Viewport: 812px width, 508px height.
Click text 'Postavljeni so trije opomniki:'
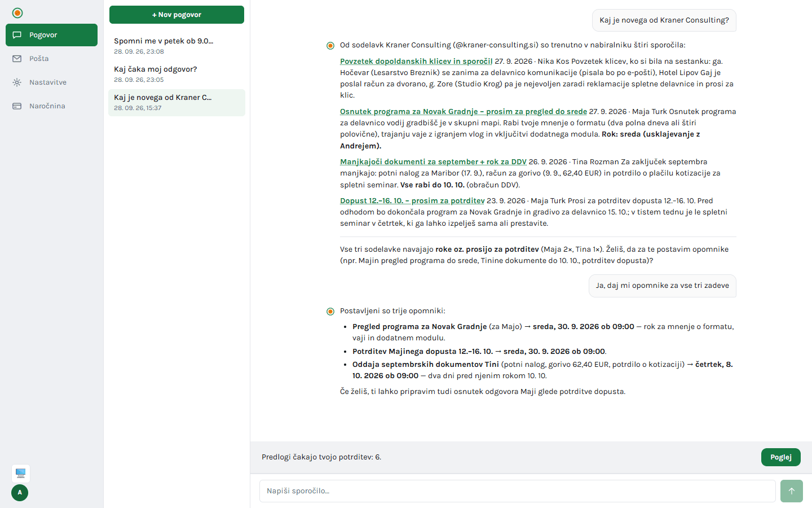392,311
